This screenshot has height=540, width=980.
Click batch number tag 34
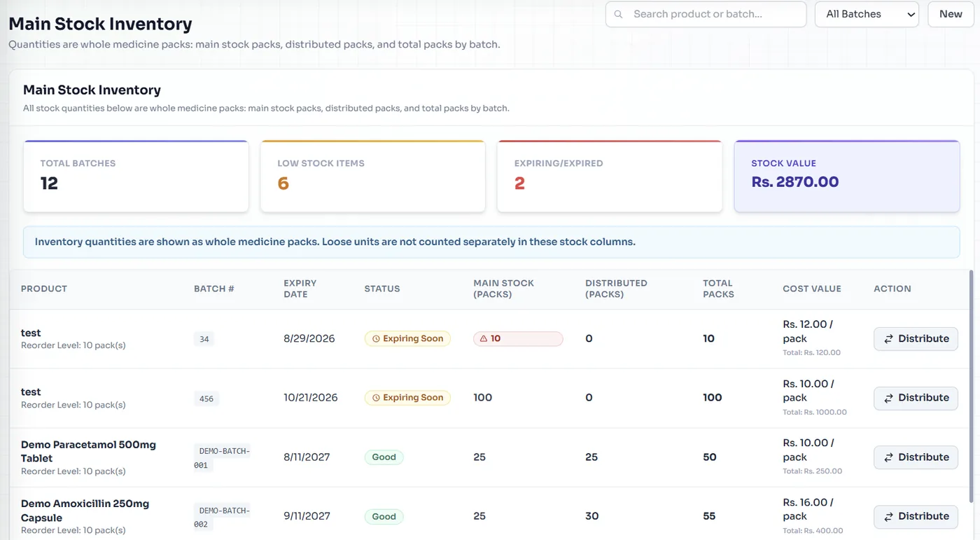tap(204, 339)
